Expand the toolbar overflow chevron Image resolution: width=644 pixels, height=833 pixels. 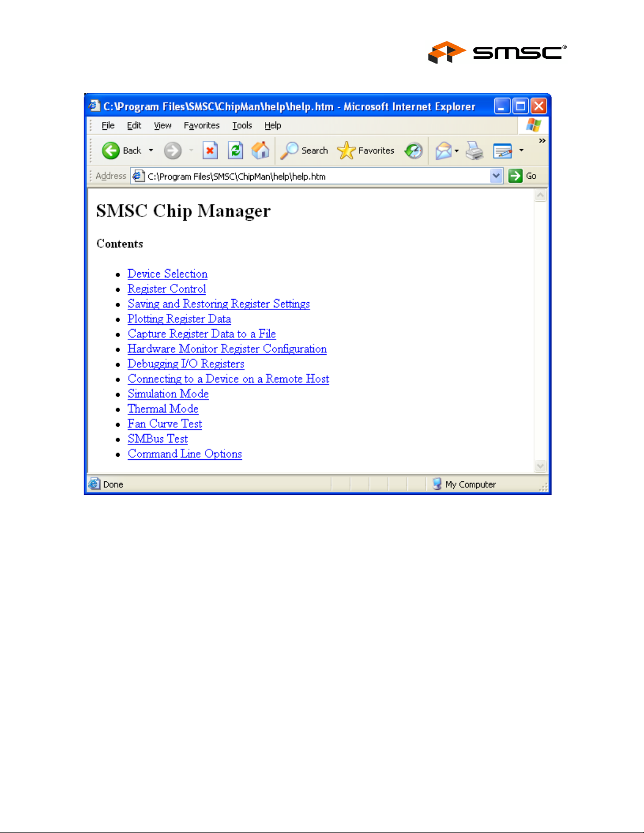pyautogui.click(x=542, y=141)
